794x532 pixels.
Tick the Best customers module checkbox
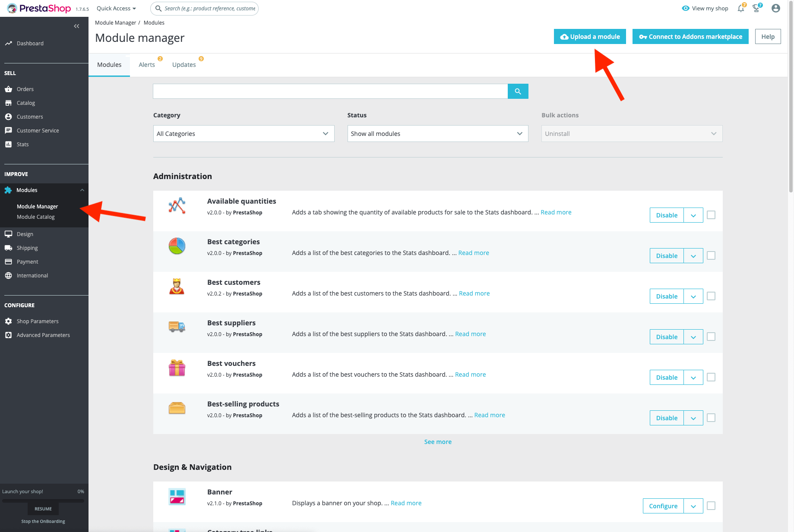pos(711,296)
